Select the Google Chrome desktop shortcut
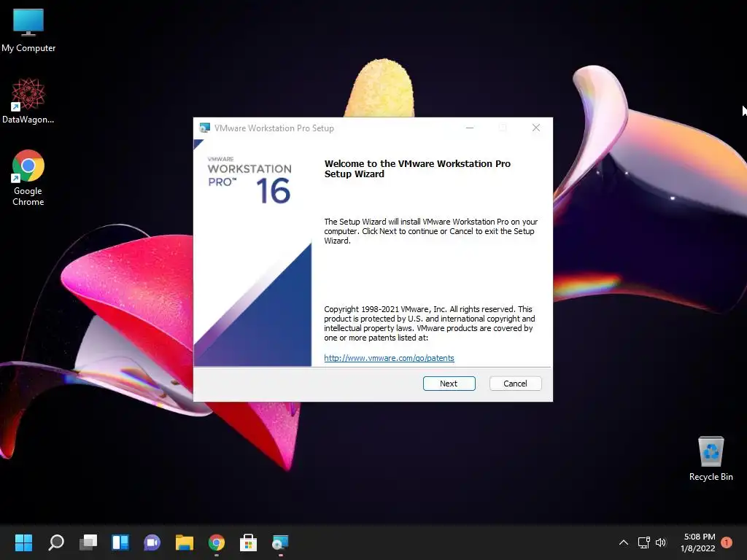 tap(28, 178)
